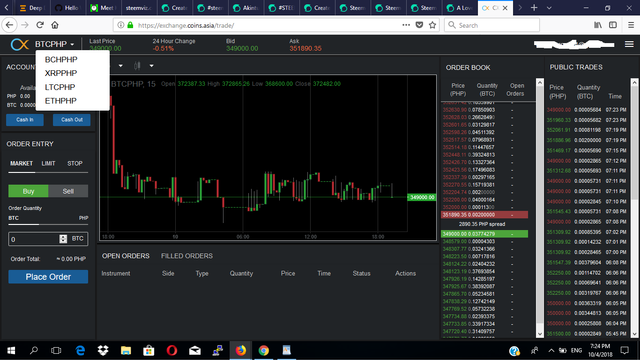Switch to the A Love browser tab
Screen dimensions: 640x361
pos(460,8)
